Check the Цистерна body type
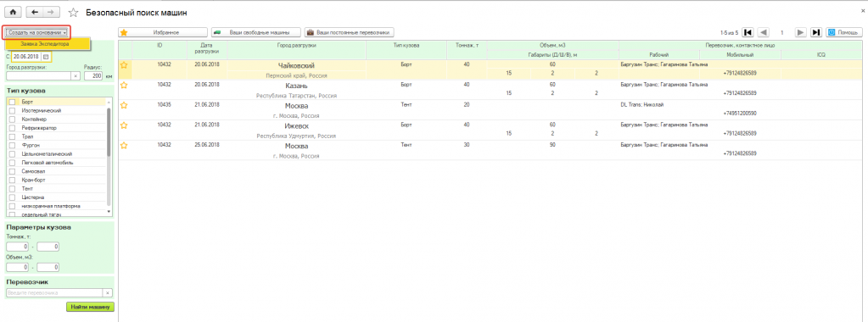The height and width of the screenshot is (322, 868). coord(12,197)
